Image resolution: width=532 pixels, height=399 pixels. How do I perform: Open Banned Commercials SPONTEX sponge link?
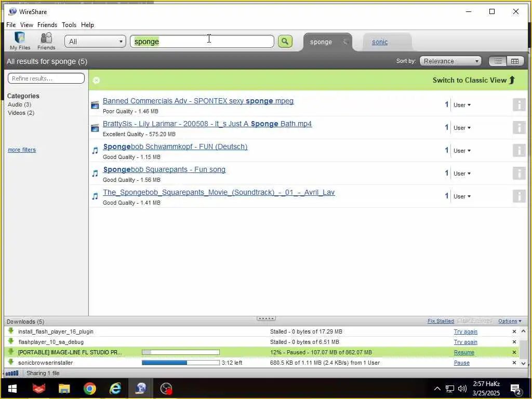tap(198, 101)
